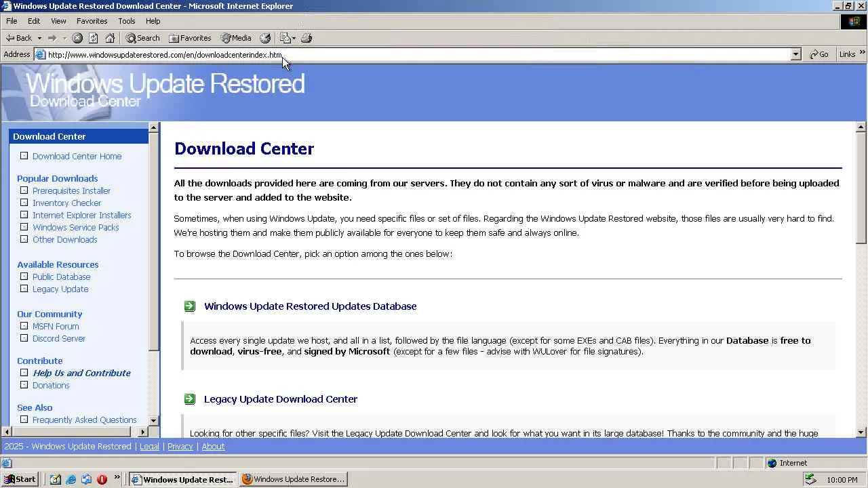This screenshot has width=868, height=488.
Task: Click the Forward arrow toolbar button
Action: pyautogui.click(x=52, y=38)
